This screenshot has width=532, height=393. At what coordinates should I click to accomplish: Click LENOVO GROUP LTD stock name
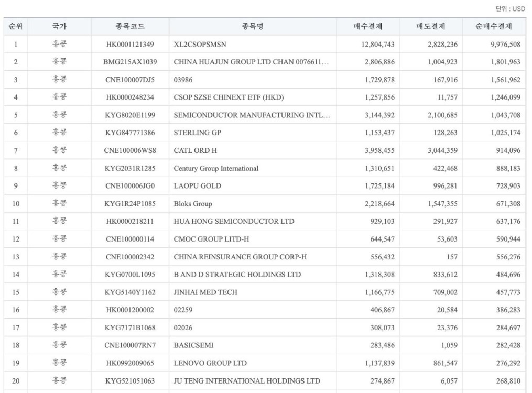click(210, 363)
